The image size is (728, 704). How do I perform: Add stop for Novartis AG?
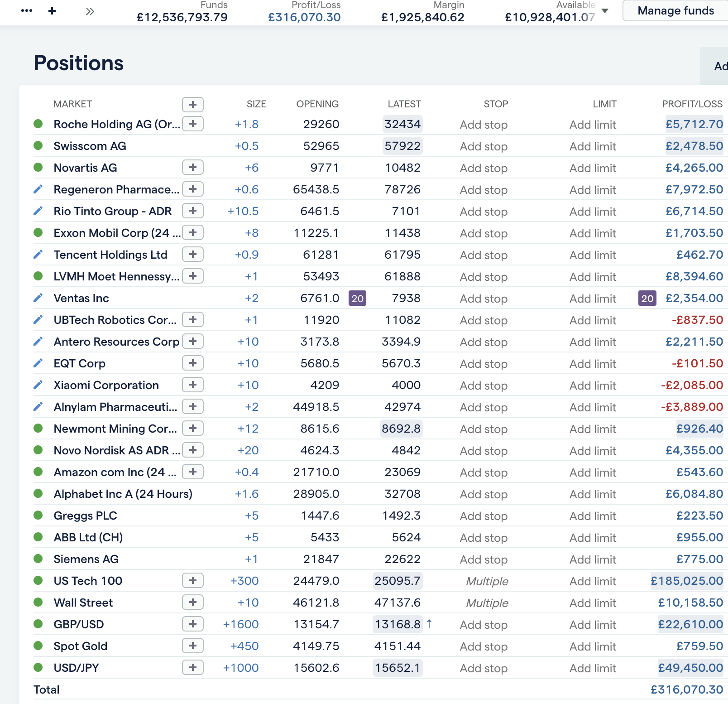(484, 168)
